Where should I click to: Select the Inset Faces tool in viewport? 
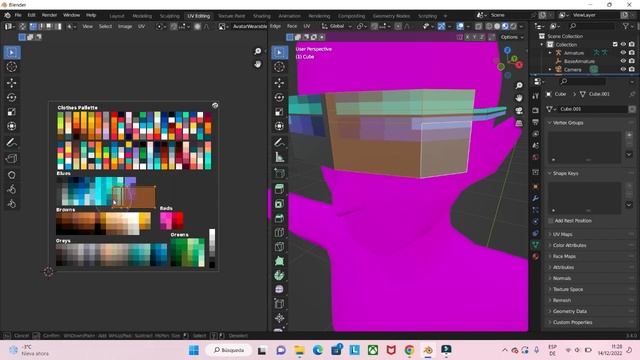tap(279, 204)
